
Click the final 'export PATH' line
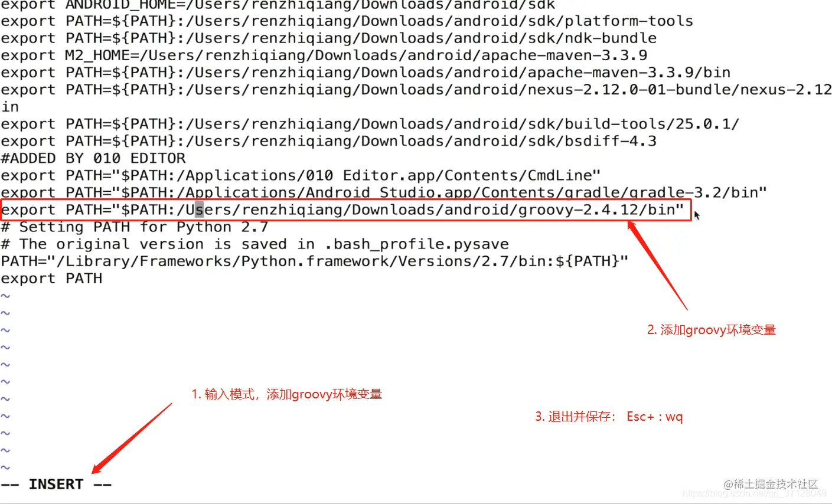point(51,279)
